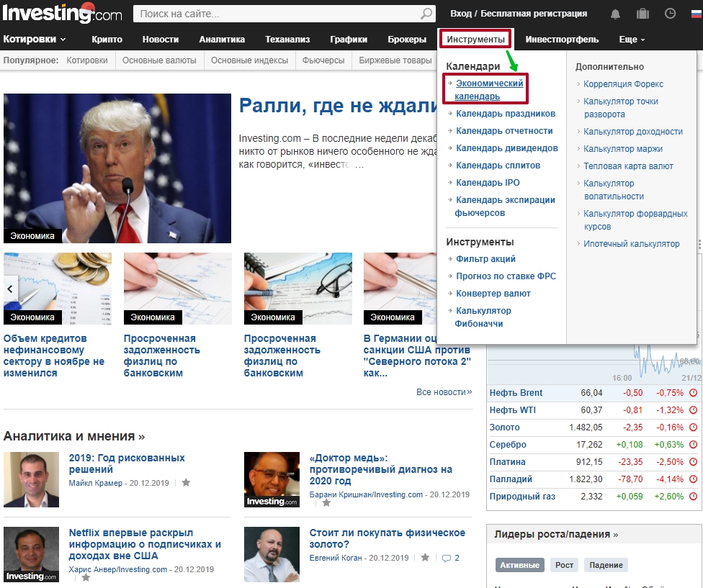Expand the Котировки dropdown menu
This screenshot has width=703, height=588.
click(35, 40)
